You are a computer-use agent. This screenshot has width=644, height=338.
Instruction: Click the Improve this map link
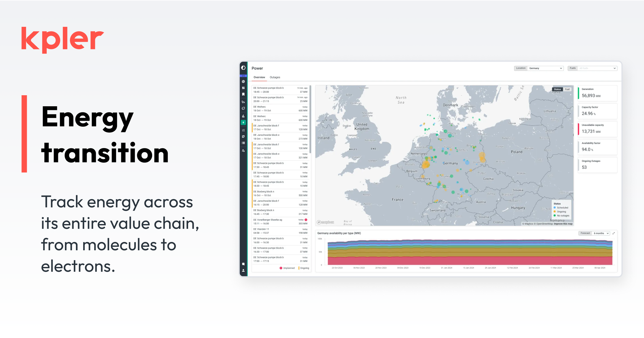[563, 224]
